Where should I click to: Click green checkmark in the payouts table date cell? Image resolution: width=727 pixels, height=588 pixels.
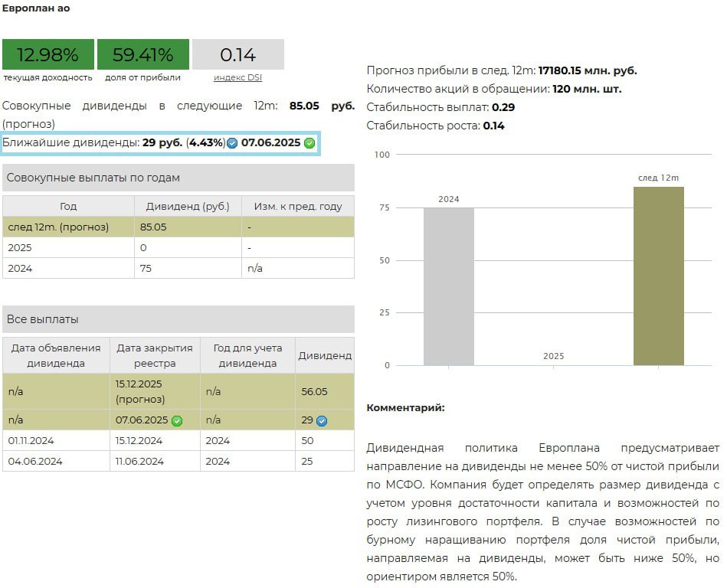pos(177,420)
